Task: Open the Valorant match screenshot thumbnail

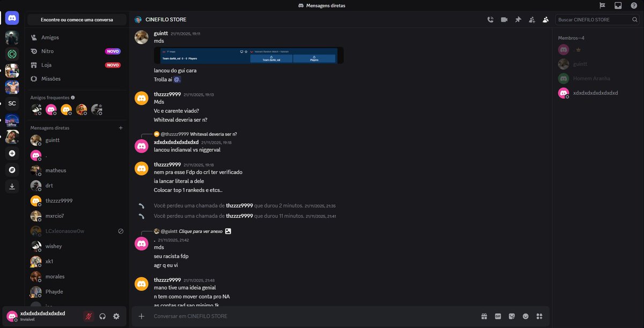Action: click(x=249, y=55)
